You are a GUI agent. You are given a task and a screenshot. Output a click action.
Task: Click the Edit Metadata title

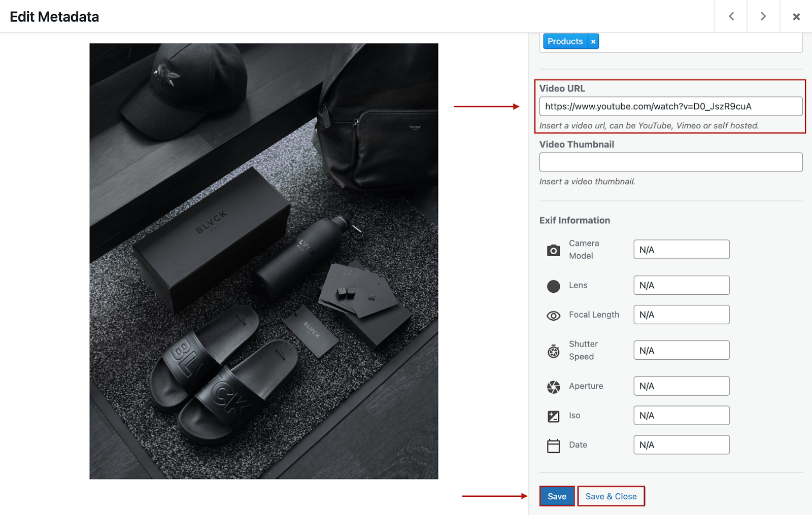[x=54, y=17]
